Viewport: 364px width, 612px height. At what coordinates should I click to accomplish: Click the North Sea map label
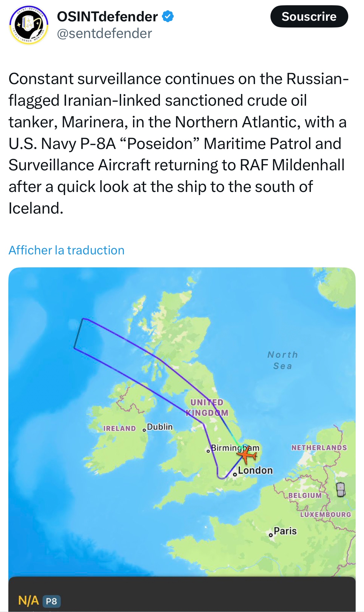point(282,360)
